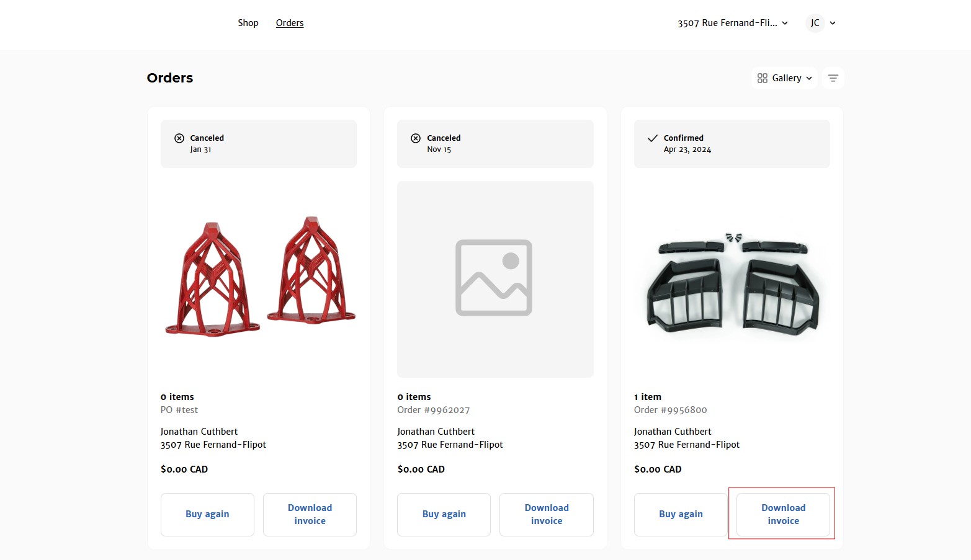Download invoice for Order #9962027
971x560 pixels.
pos(547,514)
